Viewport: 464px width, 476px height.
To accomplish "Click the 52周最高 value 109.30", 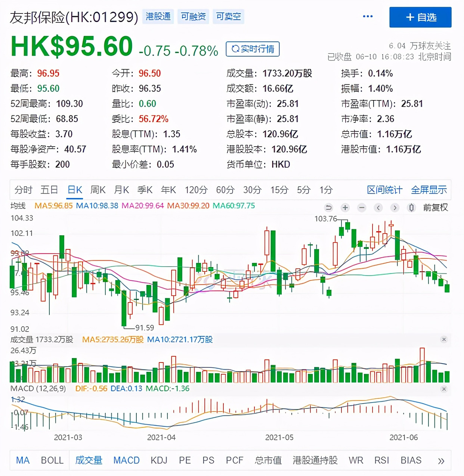I will point(69,104).
